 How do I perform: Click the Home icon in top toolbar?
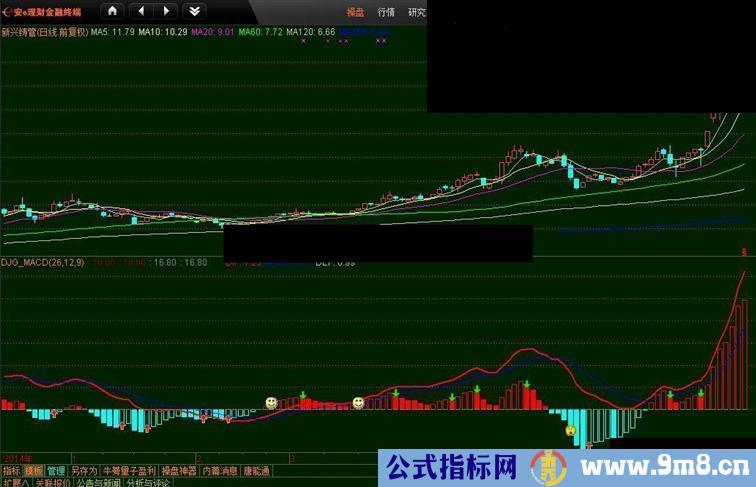[x=112, y=11]
